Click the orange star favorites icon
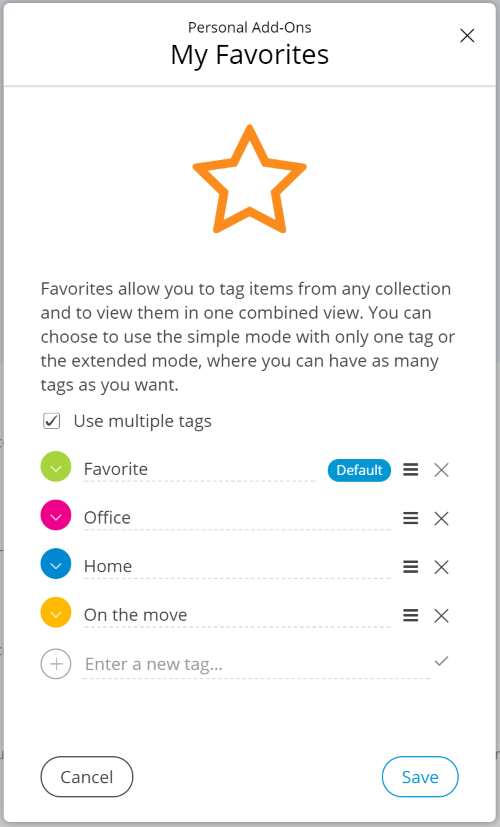Image resolution: width=500 pixels, height=827 pixels. [249, 179]
